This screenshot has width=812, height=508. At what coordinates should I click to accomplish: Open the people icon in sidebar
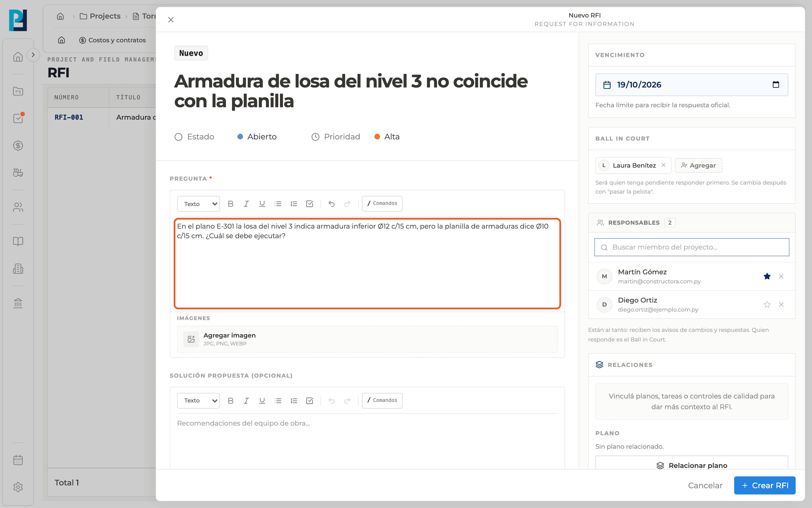click(x=18, y=207)
